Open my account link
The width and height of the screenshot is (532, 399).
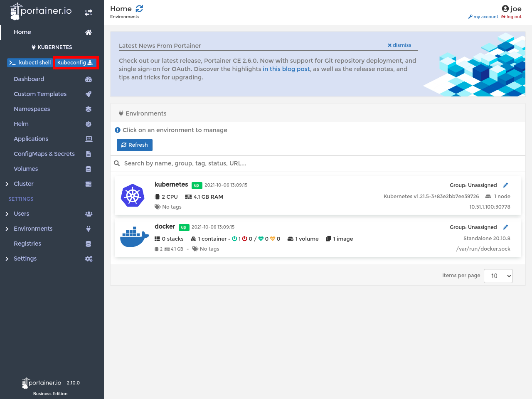tap(483, 17)
